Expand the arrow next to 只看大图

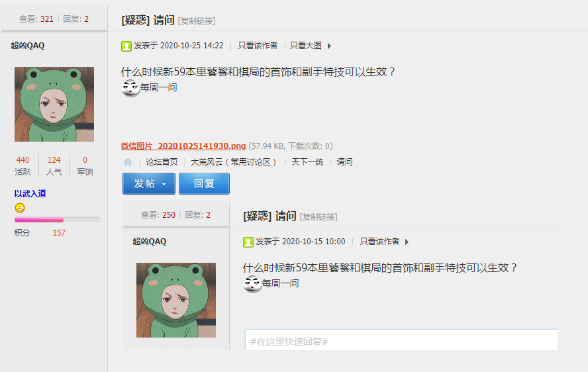click(329, 46)
